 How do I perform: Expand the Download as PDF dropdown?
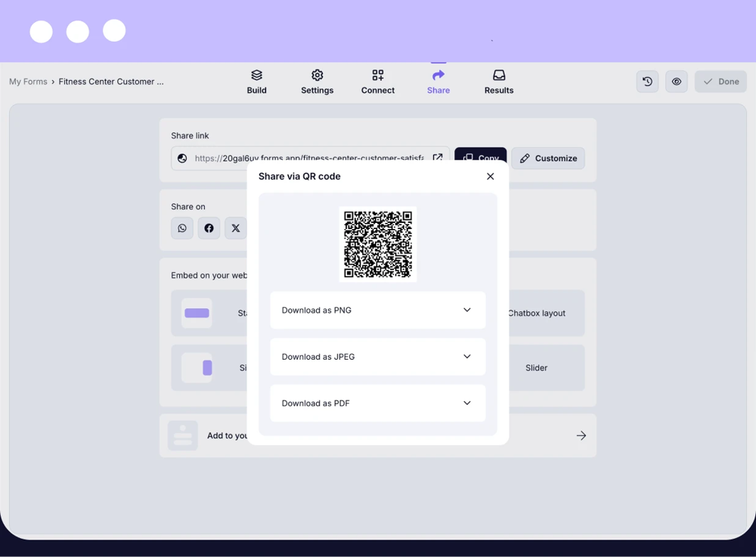377,403
